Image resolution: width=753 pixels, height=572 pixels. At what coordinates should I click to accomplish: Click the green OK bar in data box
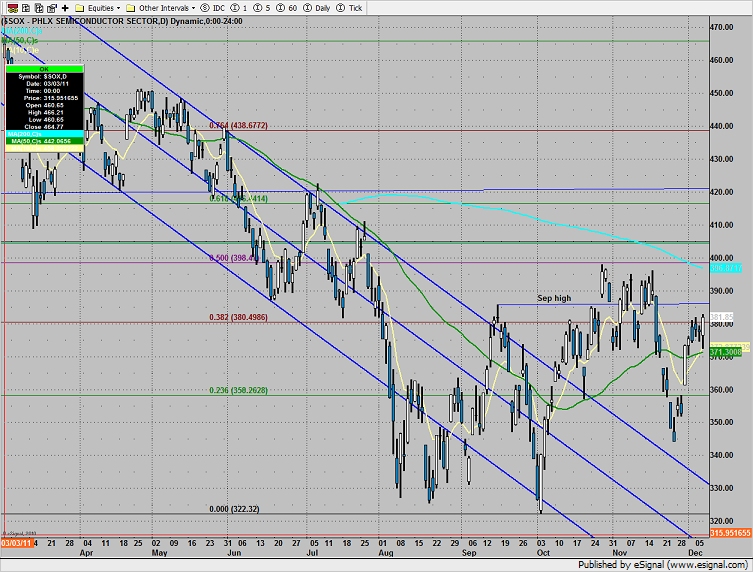[x=44, y=69]
